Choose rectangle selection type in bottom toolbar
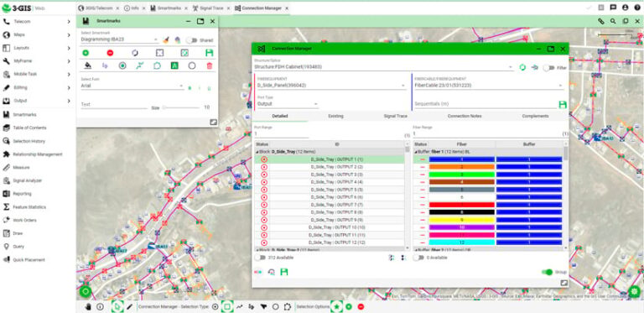Screen dimensions: 644x313 click(x=227, y=306)
